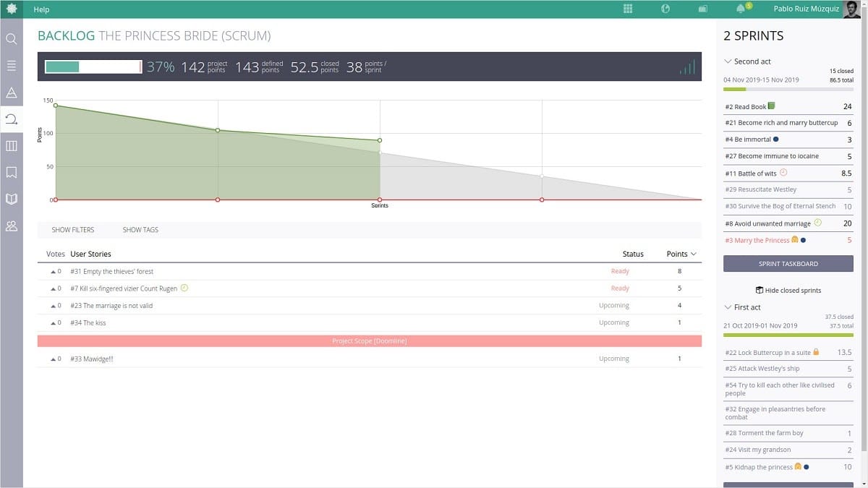Click Show Filters above the backlog list

tap(72, 229)
